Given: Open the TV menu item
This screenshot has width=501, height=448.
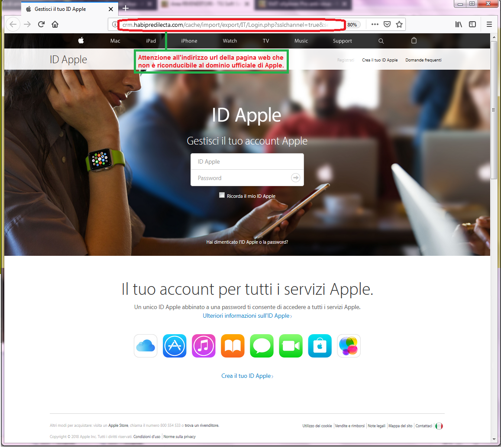Looking at the screenshot, I should coord(266,41).
